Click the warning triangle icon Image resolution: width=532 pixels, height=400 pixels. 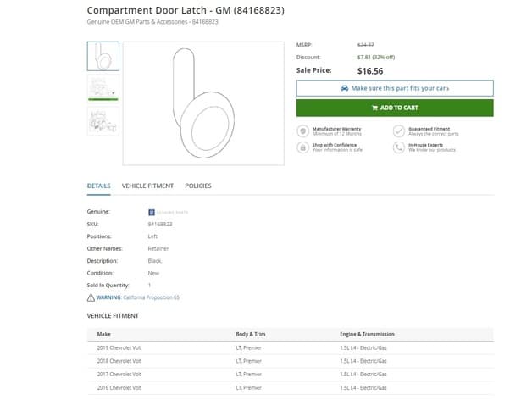(x=91, y=297)
